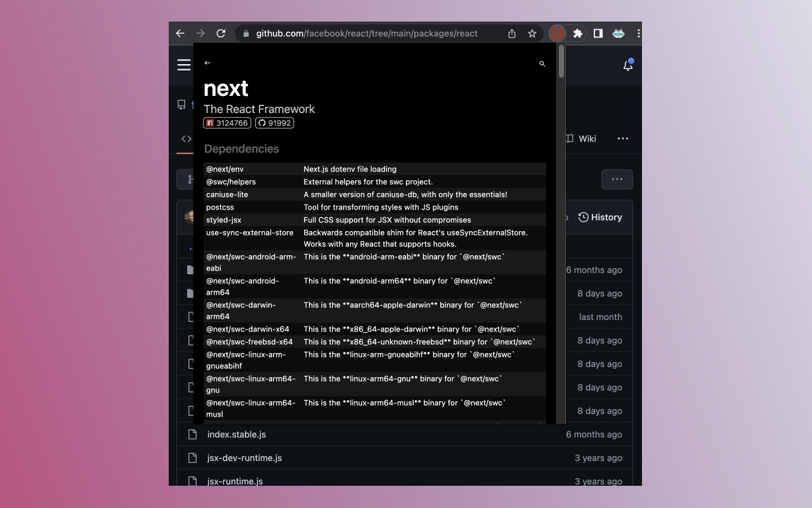Image resolution: width=812 pixels, height=508 pixels.
Task: Click file icon beside index.stable.js
Action: tap(192, 434)
